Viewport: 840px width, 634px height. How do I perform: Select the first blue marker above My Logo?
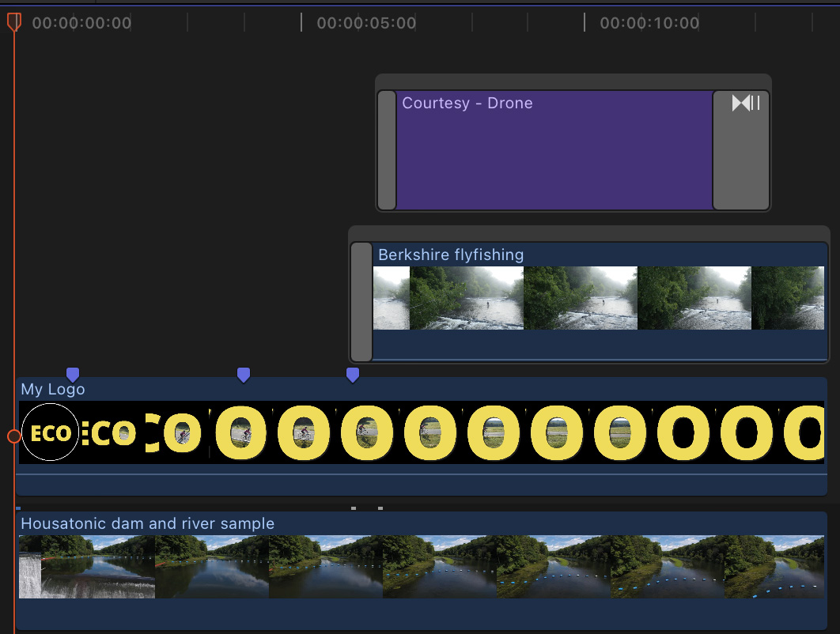click(x=73, y=375)
